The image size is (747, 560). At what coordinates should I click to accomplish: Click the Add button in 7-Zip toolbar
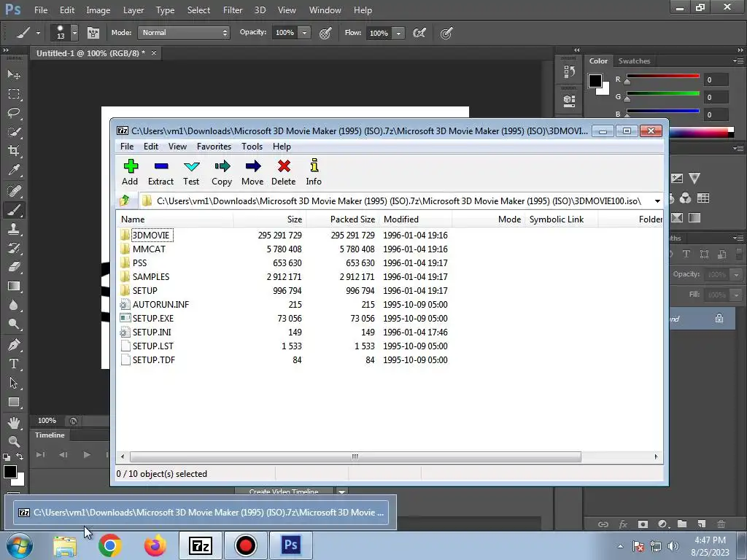[130, 172]
